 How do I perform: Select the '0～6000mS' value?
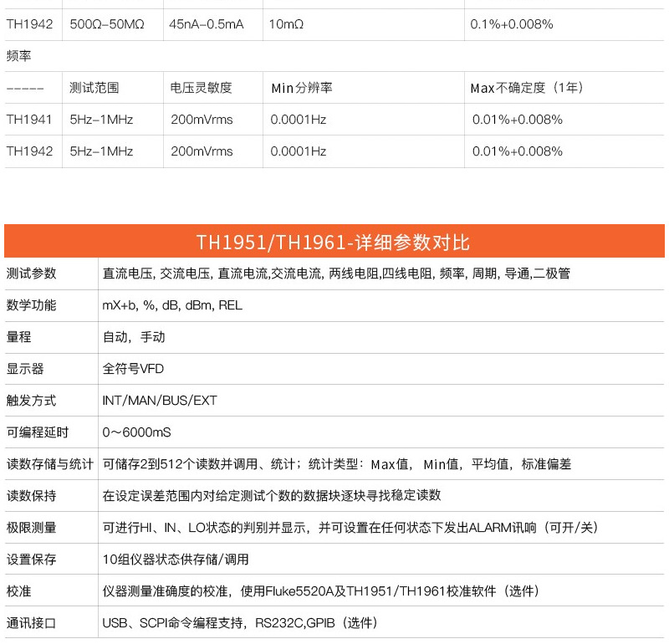pos(136,432)
